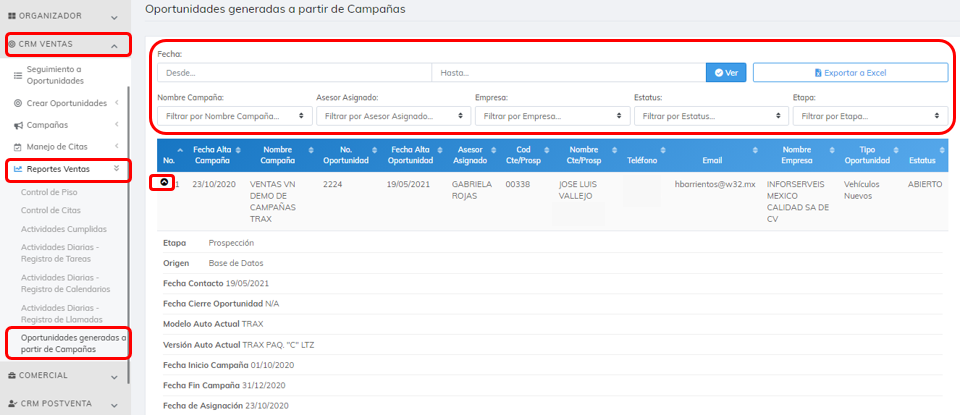
Task: Open the Filtrar por Etapa dropdown
Action: (x=869, y=117)
